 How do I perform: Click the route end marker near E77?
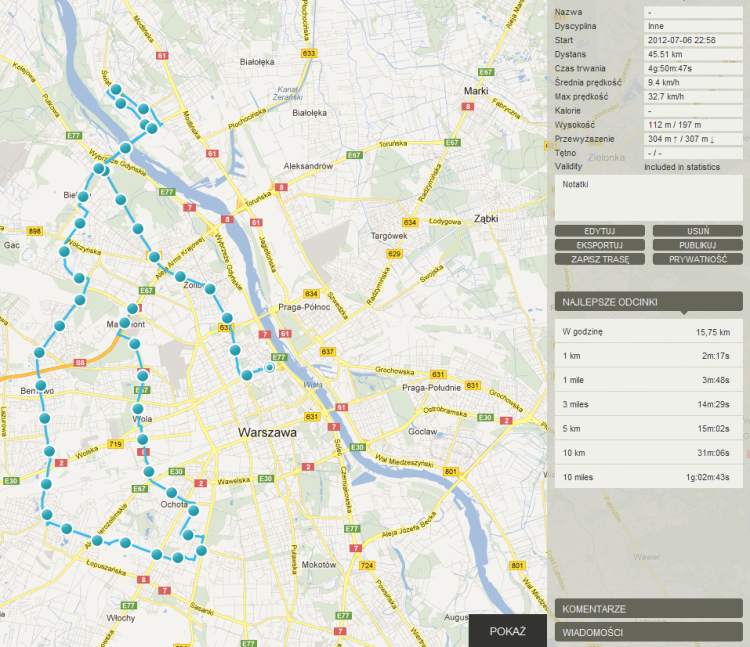point(270,367)
